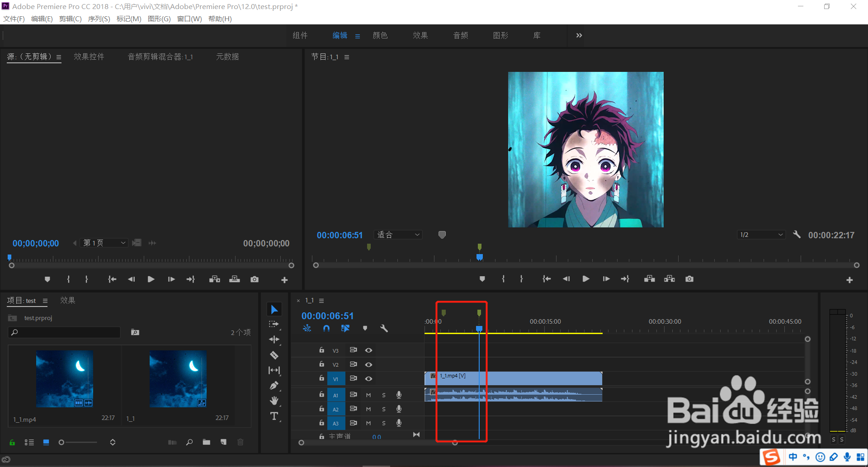
Task: Go to In point in program monitor
Action: pos(547,279)
